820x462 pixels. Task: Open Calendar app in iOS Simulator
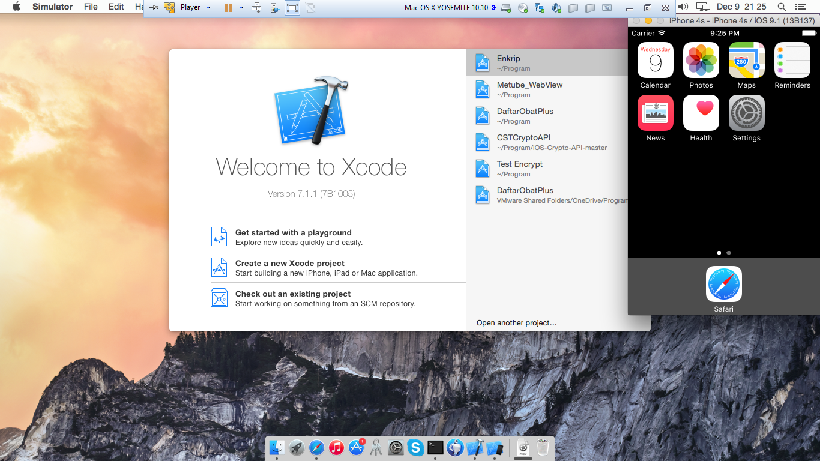coord(655,61)
